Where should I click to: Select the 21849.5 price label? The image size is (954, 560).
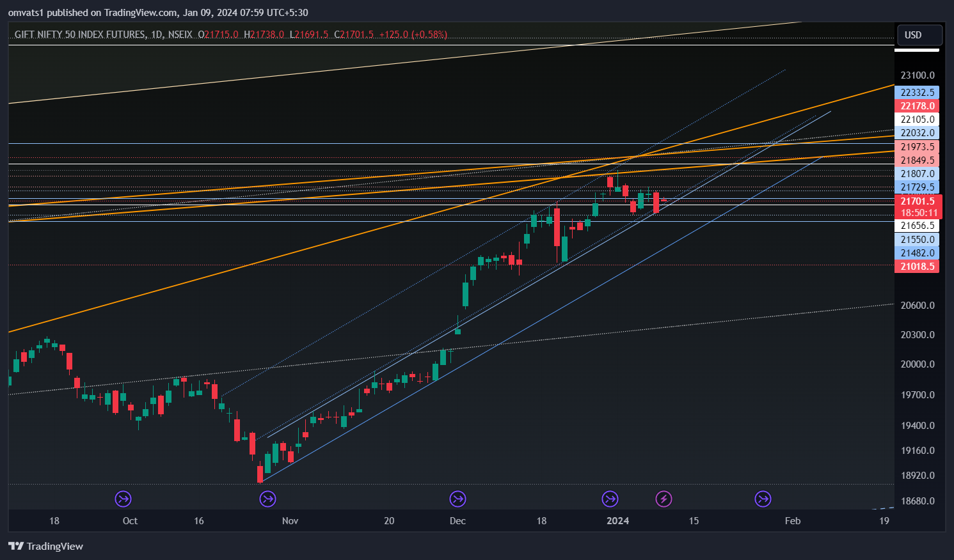tap(917, 160)
